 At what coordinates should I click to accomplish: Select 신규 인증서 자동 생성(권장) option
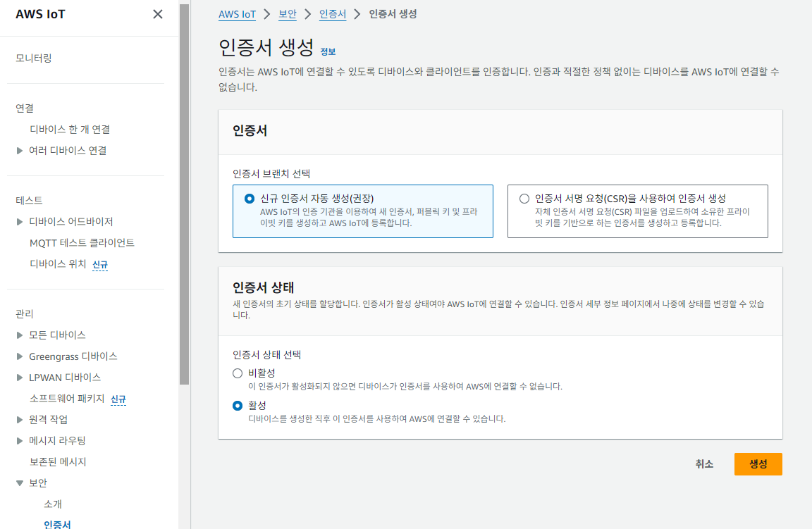(362, 211)
